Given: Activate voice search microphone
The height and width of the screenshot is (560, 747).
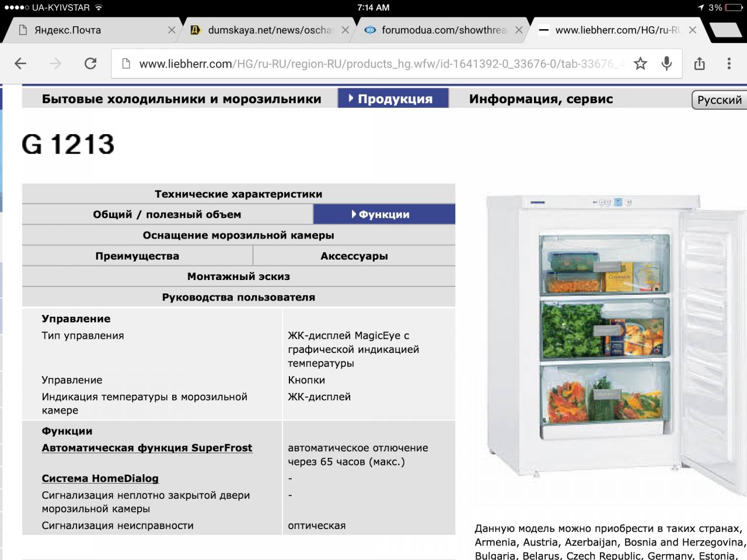Looking at the screenshot, I should 666,64.
